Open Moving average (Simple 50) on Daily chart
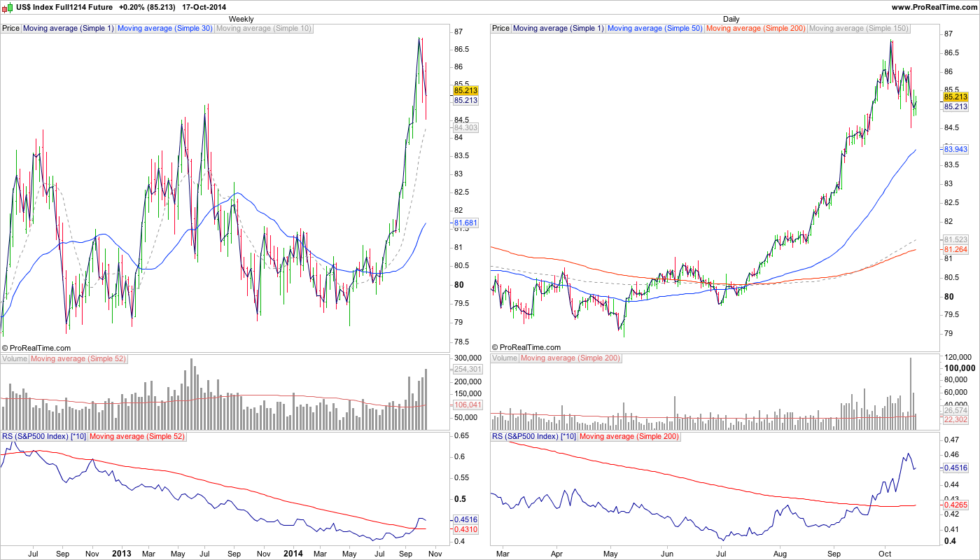This screenshot has height=560, width=980. [655, 29]
